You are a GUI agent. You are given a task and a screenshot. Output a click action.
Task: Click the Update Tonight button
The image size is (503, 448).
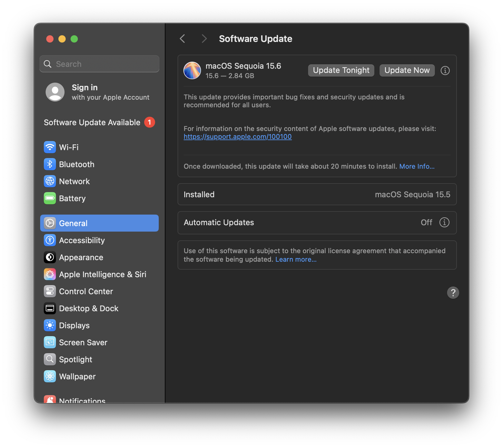tap(341, 71)
